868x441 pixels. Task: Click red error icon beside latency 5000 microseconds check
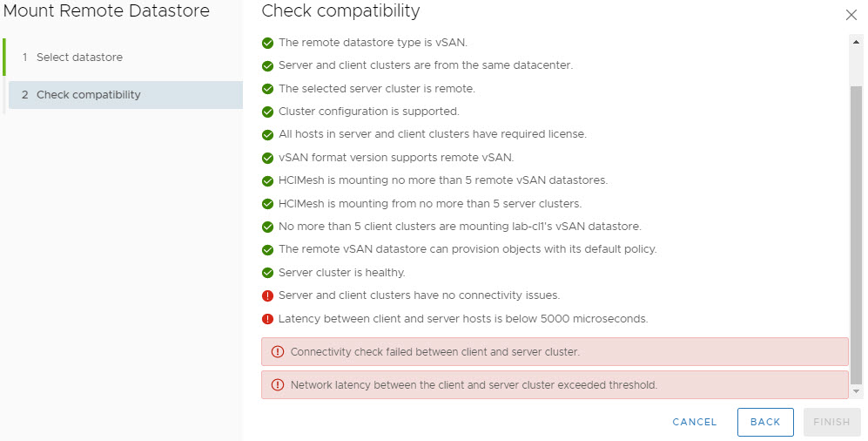pyautogui.click(x=268, y=319)
